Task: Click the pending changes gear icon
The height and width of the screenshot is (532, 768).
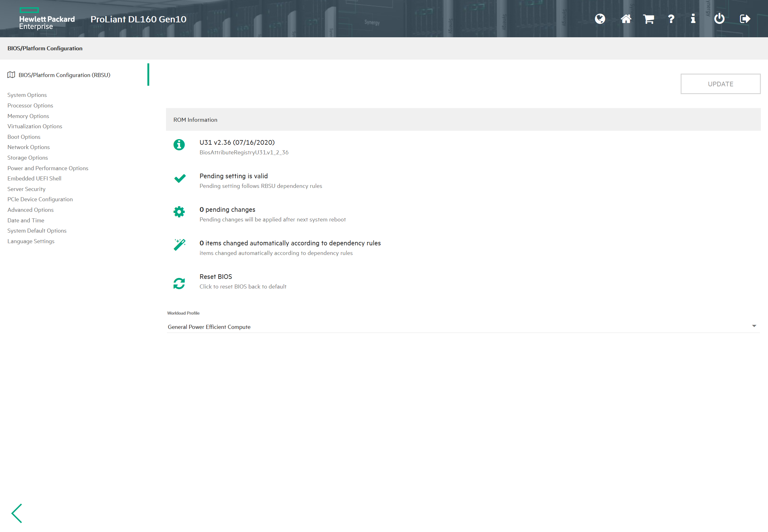Action: click(x=179, y=212)
